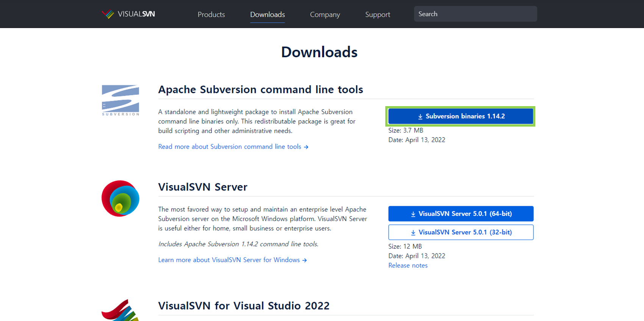Click the 'Size: 3.7 MB' text
644x321 pixels.
coord(406,130)
